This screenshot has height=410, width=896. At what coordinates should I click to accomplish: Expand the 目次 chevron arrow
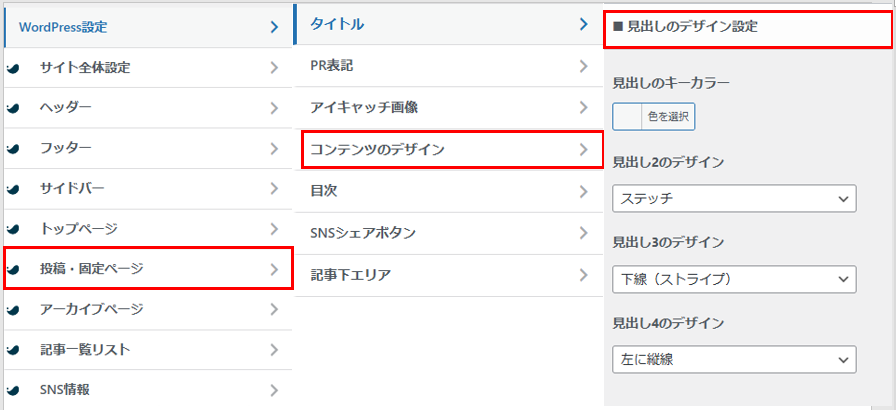(x=584, y=190)
